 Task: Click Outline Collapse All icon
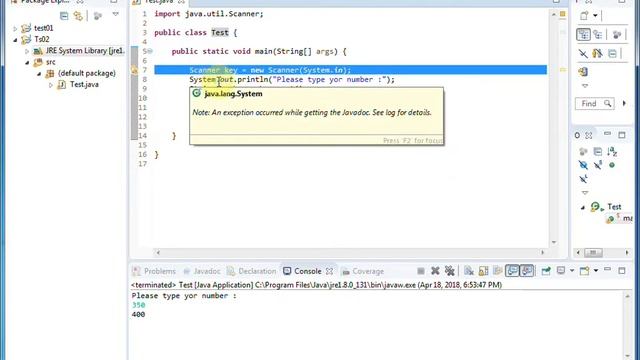pyautogui.click(x=598, y=152)
